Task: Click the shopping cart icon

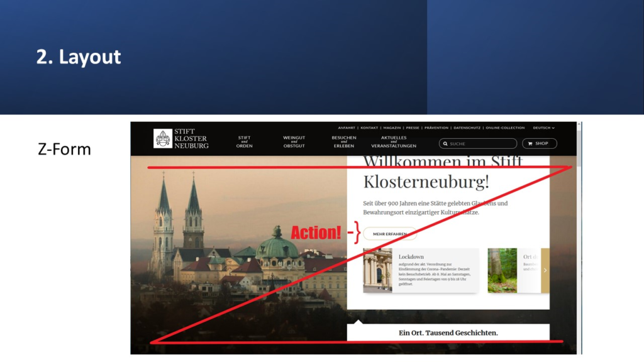Action: pos(530,143)
